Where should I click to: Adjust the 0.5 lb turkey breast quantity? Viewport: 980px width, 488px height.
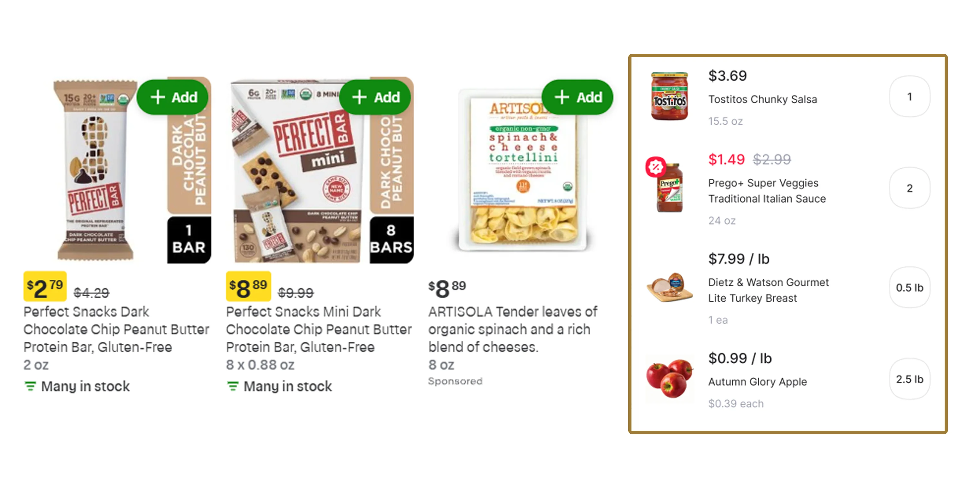tap(910, 287)
